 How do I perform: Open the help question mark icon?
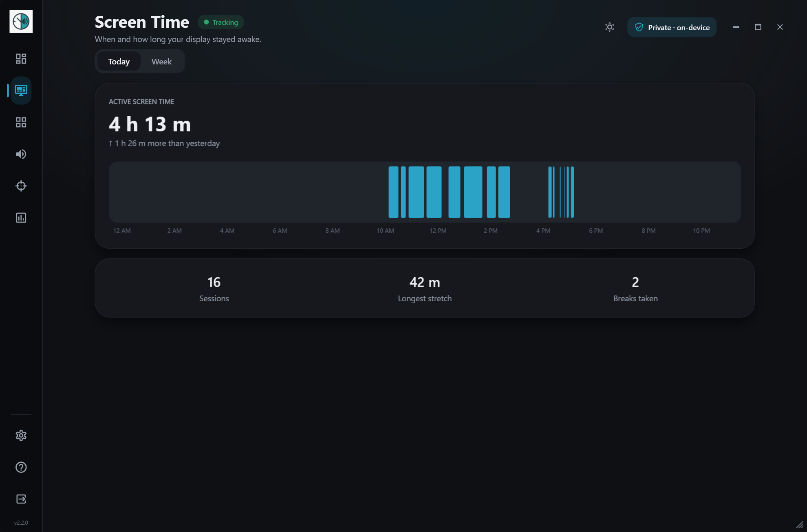(x=21, y=467)
